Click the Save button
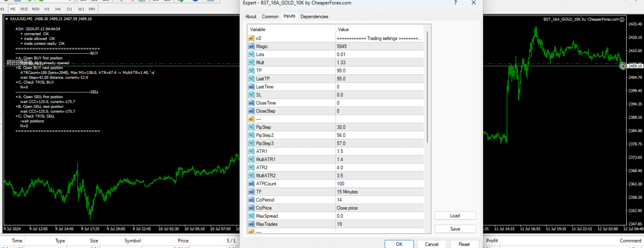The image size is (644, 248). pyautogui.click(x=455, y=229)
